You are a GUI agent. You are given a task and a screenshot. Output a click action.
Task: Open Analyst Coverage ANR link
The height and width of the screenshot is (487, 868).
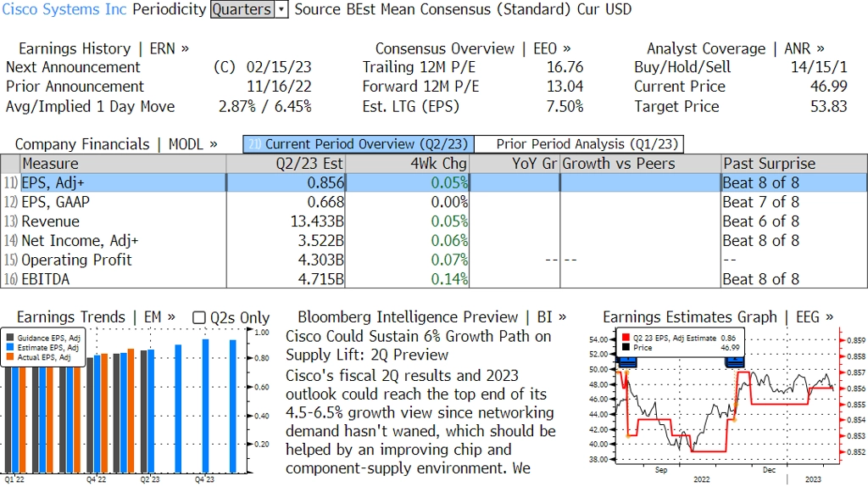pos(736,48)
